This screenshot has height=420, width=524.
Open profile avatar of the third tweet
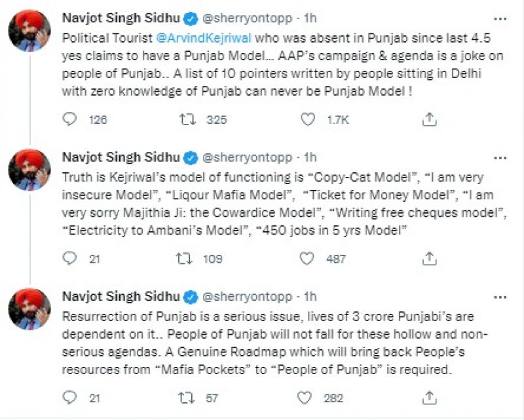[x=29, y=309]
